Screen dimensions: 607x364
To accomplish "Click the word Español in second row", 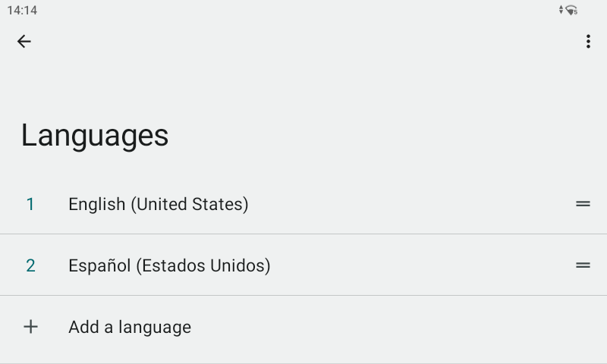I will tap(99, 265).
